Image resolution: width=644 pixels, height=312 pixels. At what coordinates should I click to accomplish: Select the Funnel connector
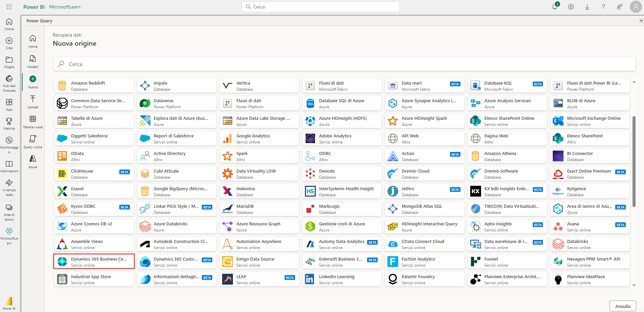coord(507,262)
